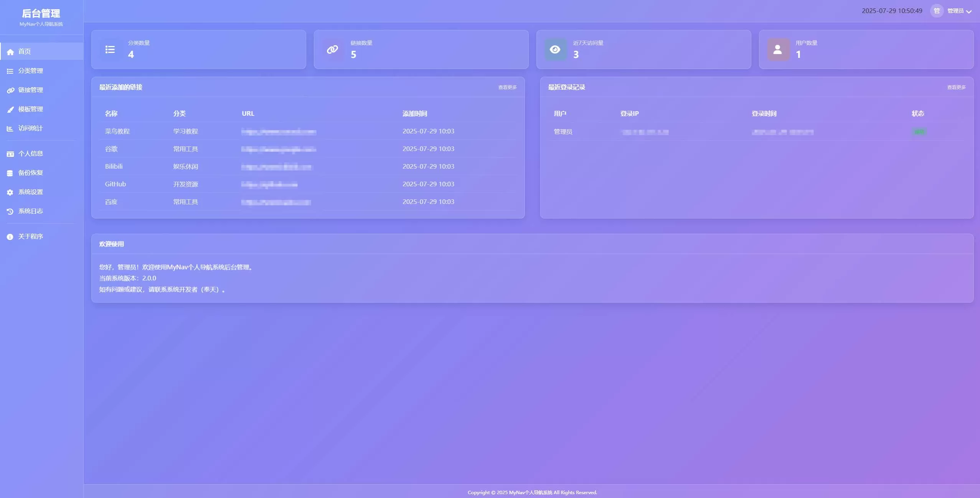Open the 个人信息 menu item
Image resolution: width=980 pixels, height=498 pixels.
[31, 154]
